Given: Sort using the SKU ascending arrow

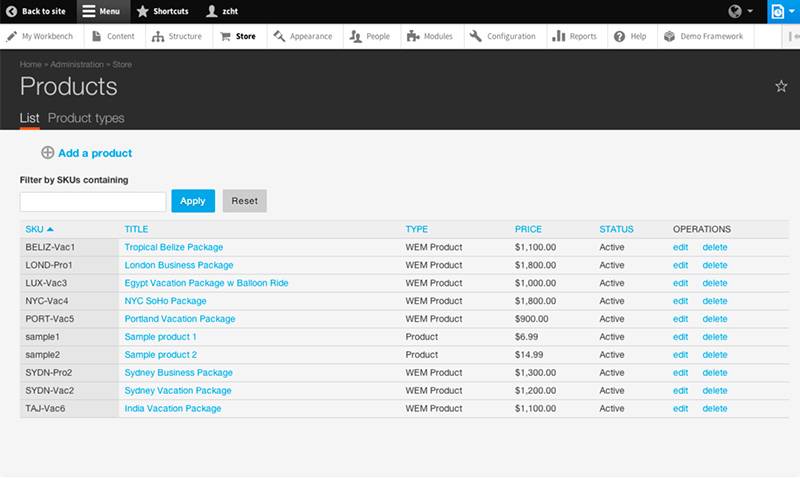Looking at the screenshot, I should pyautogui.click(x=50, y=229).
